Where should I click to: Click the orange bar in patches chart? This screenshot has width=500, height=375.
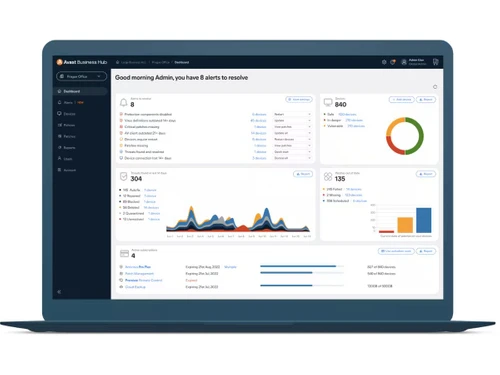(x=405, y=225)
